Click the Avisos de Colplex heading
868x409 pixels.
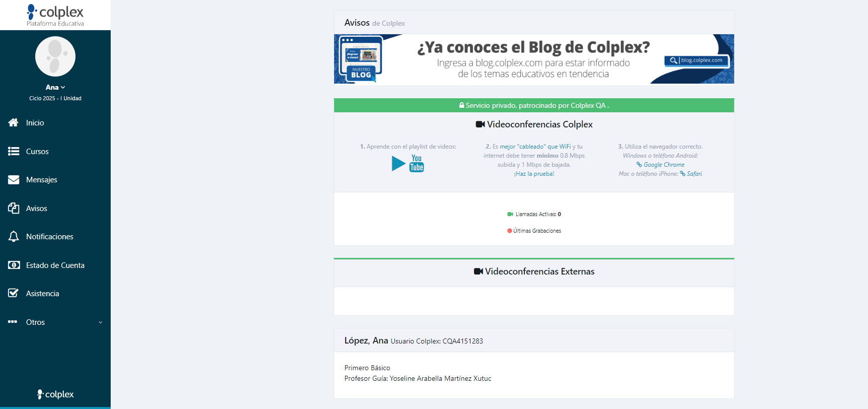pyautogui.click(x=374, y=23)
